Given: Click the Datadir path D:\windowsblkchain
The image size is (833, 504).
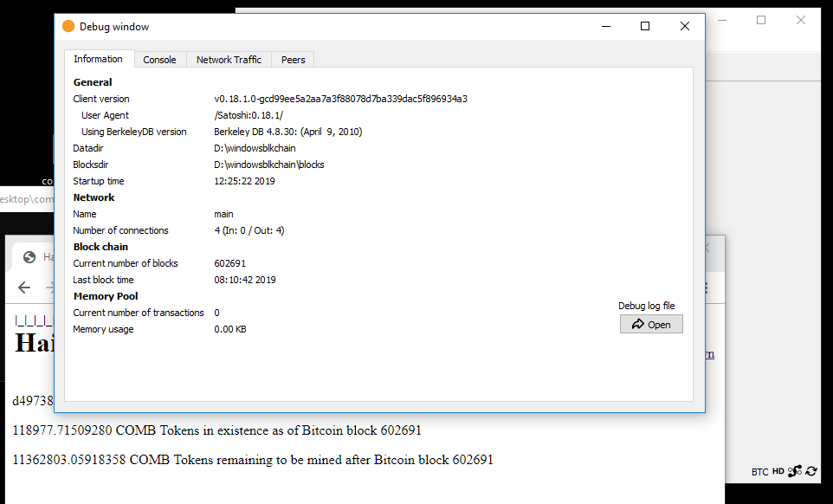Looking at the screenshot, I should click(x=255, y=148).
